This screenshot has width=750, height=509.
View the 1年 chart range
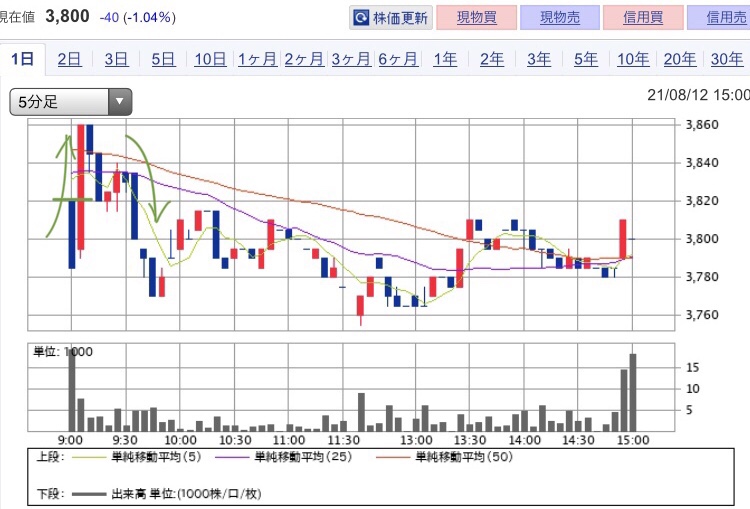(445, 59)
